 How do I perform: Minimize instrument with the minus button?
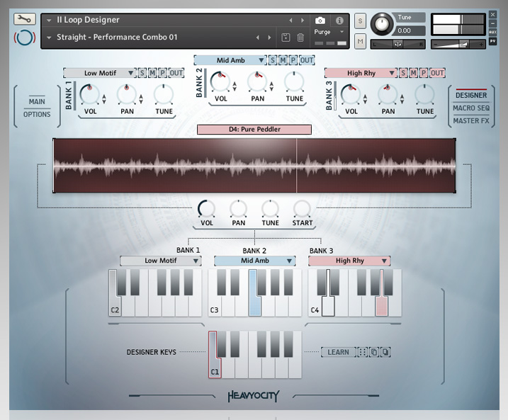(x=492, y=23)
